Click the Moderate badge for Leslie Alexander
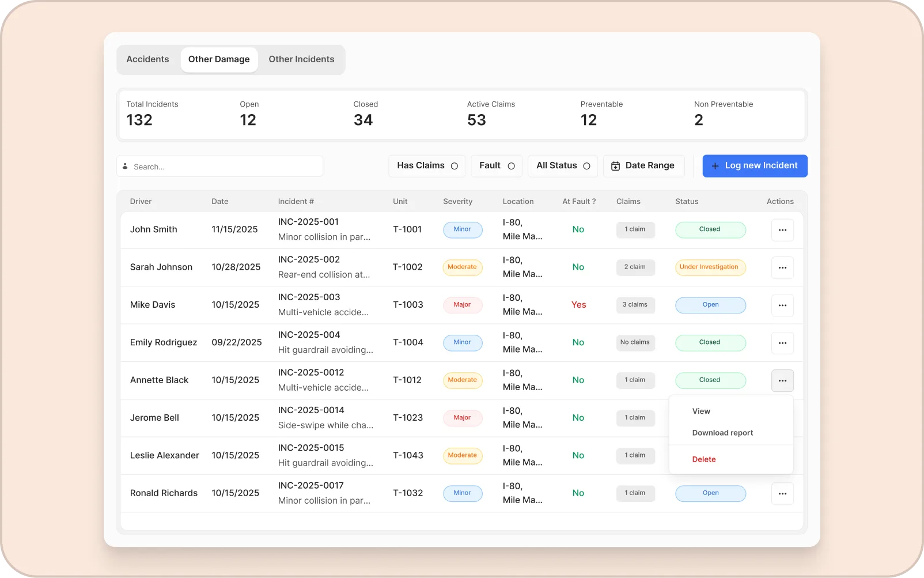Image resolution: width=924 pixels, height=578 pixels. 463,455
